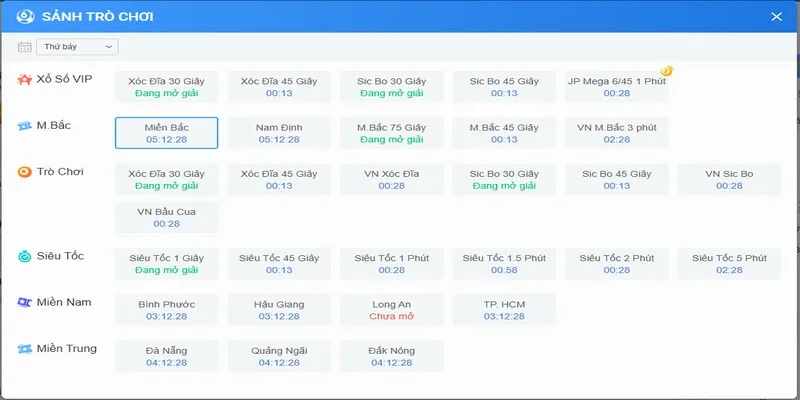The height and width of the screenshot is (400, 800).
Task: Open the TP. HCM lottery tile
Action: (x=504, y=309)
